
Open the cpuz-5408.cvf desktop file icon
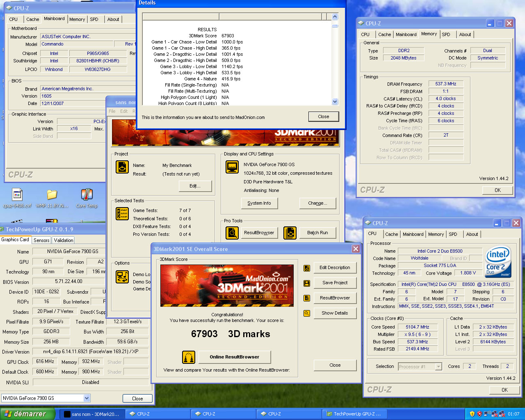17,194
